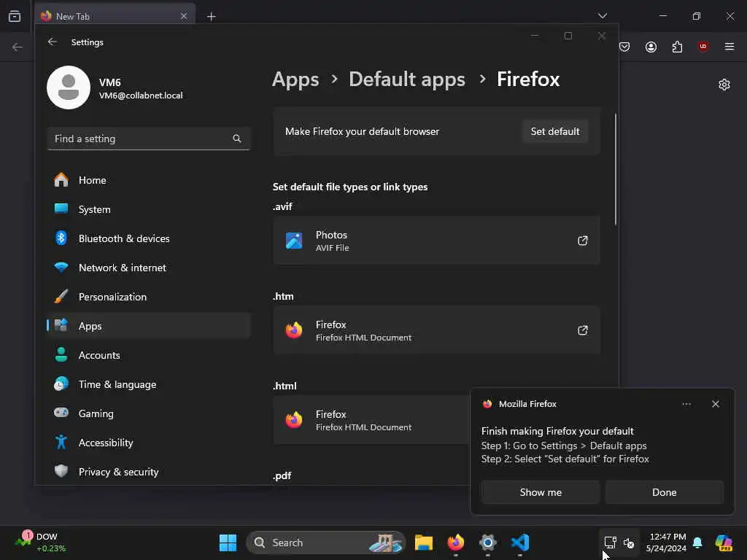
Task: Go to Default apps breadcrumb
Action: [x=407, y=79]
